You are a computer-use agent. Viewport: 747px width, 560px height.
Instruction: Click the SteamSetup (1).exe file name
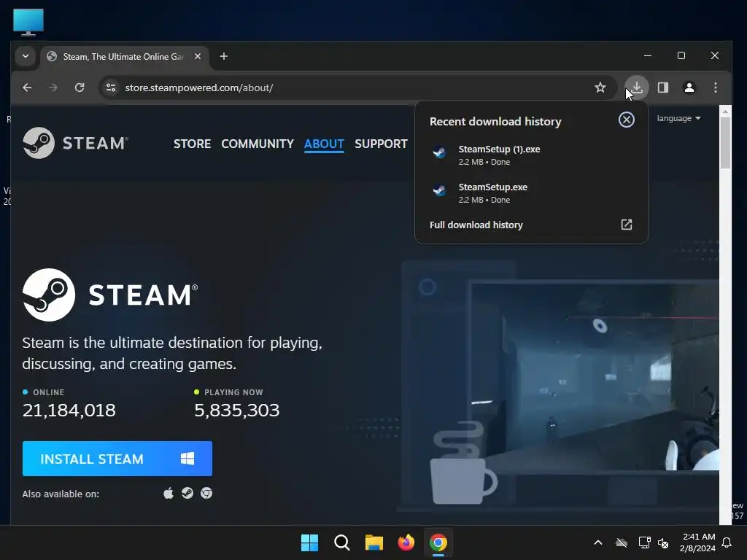(x=499, y=149)
